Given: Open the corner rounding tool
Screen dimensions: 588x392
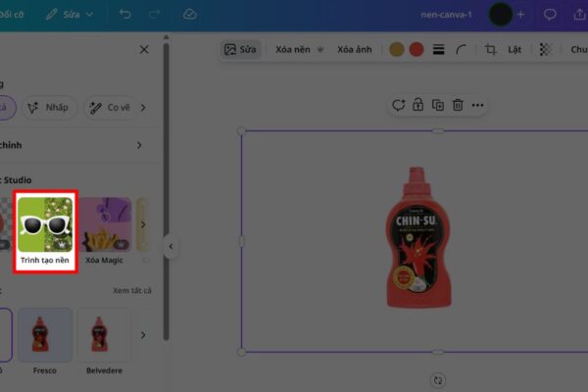Looking at the screenshot, I should [x=461, y=49].
